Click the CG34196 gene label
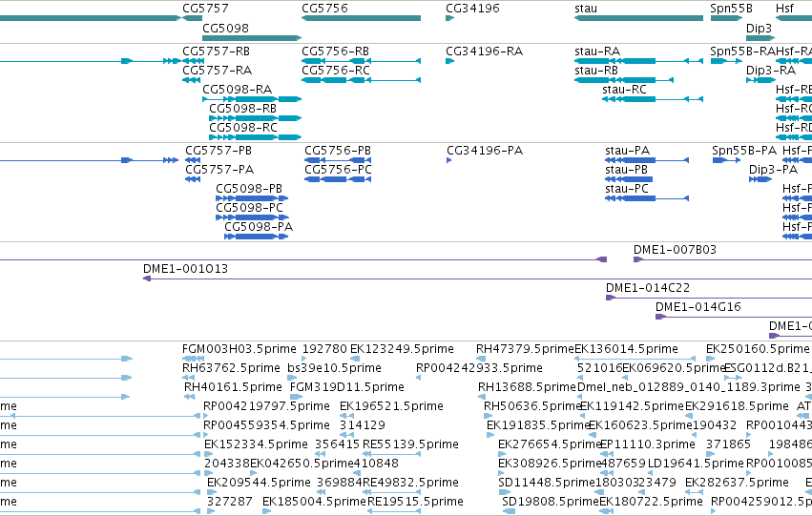Image resolution: width=812 pixels, height=516 pixels. click(x=472, y=9)
